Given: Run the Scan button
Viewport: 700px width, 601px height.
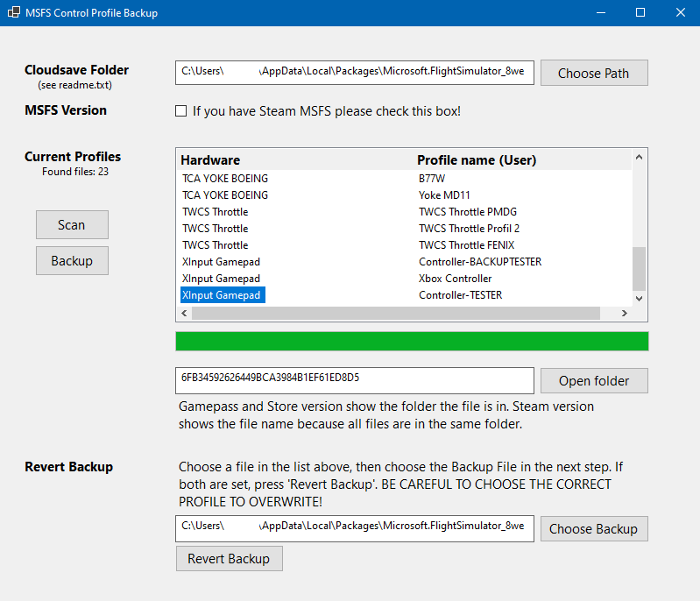Looking at the screenshot, I should (x=72, y=224).
